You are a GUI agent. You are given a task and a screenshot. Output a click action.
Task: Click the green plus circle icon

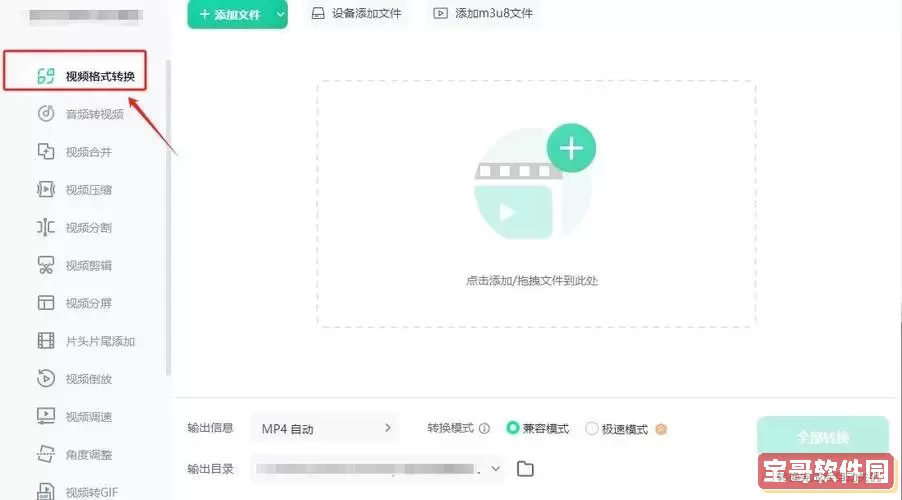click(571, 148)
